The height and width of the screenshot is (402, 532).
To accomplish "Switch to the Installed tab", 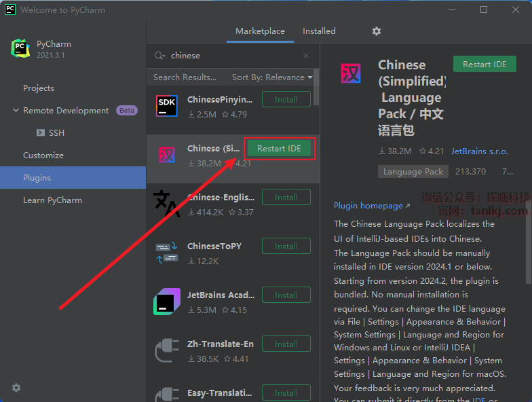I will point(319,31).
